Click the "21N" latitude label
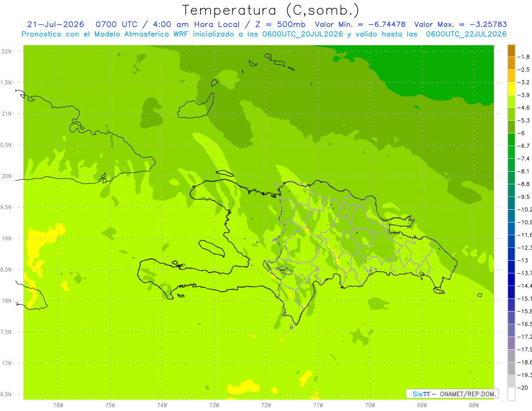The width and height of the screenshot is (532, 411). click(x=7, y=114)
